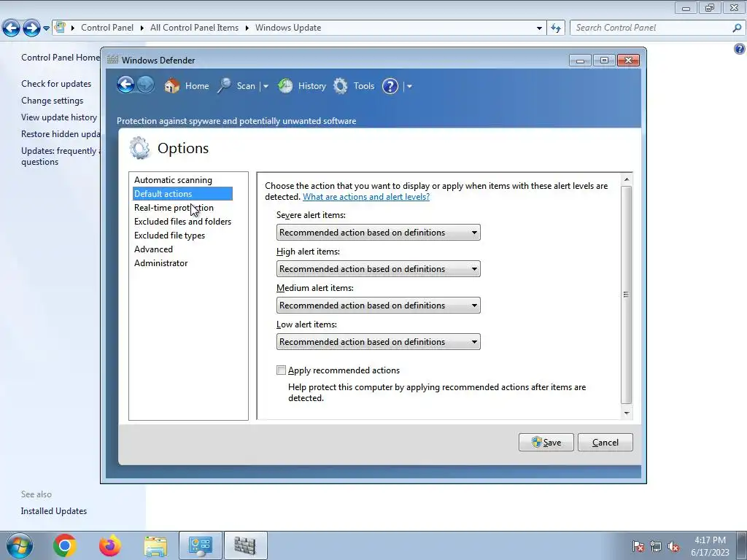The image size is (747, 560).
Task: Click the search magnifier in Control Panel
Action: [x=737, y=28]
